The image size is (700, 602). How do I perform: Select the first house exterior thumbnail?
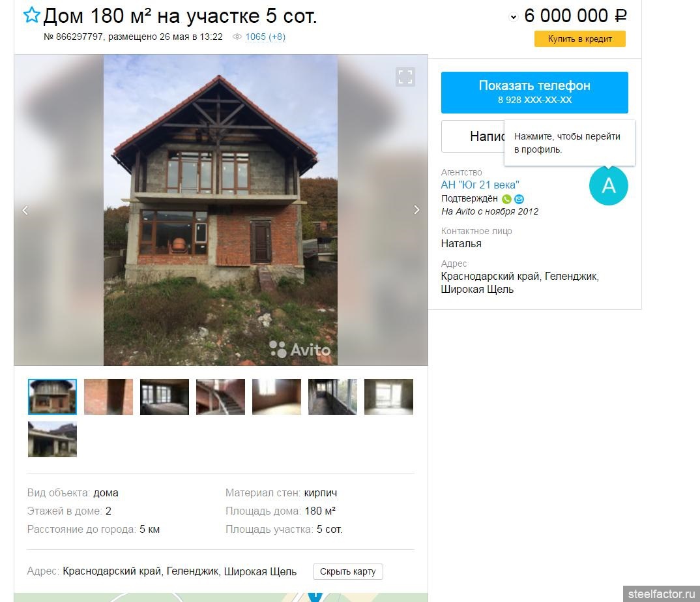pyautogui.click(x=52, y=397)
